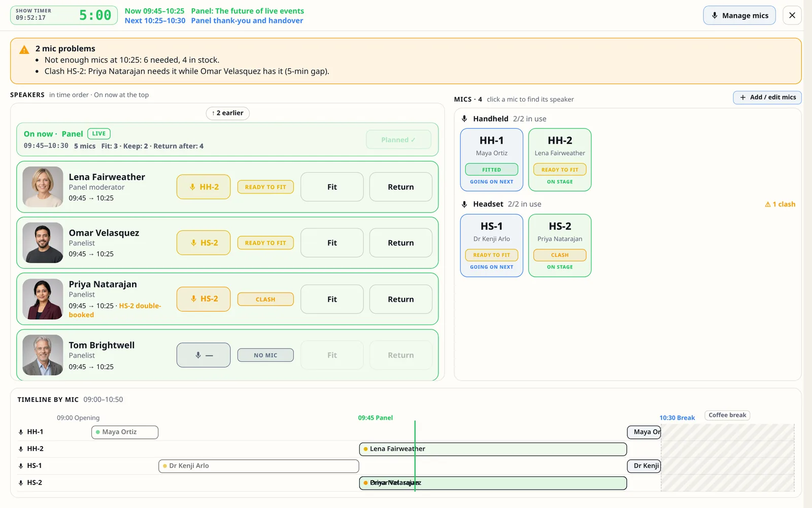Close the mic manager with the X button
The width and height of the screenshot is (812, 508).
pyautogui.click(x=792, y=15)
